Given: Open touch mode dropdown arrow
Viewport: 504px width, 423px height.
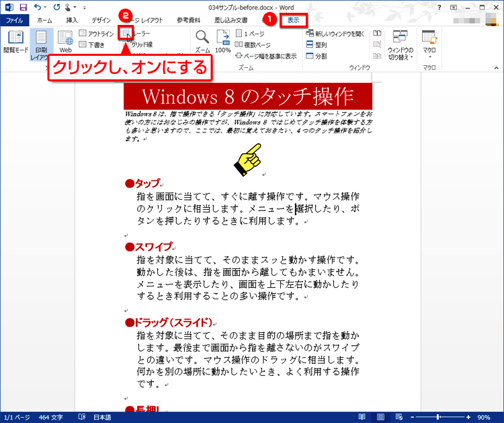Looking at the screenshot, I should click(x=75, y=7).
